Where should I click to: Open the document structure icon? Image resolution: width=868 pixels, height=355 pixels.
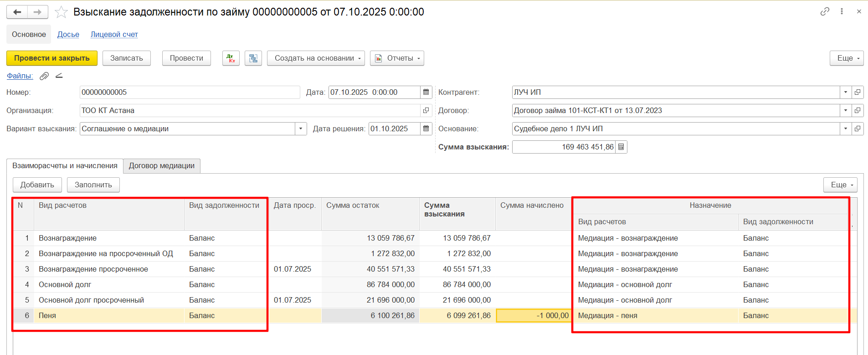pos(253,58)
